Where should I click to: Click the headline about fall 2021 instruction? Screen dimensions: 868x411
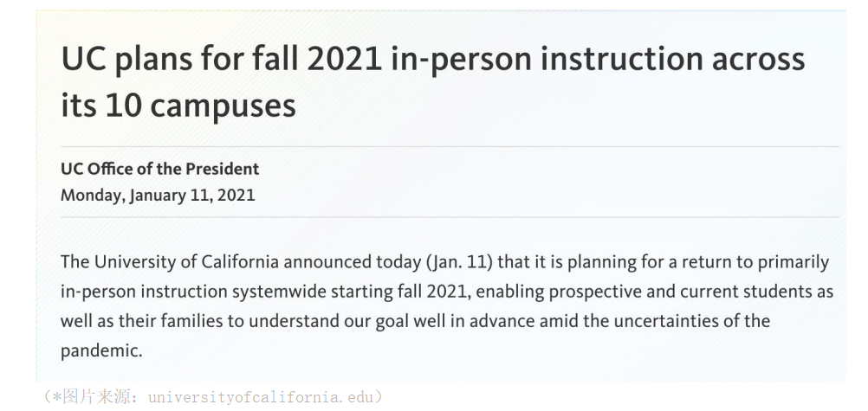[x=433, y=82]
